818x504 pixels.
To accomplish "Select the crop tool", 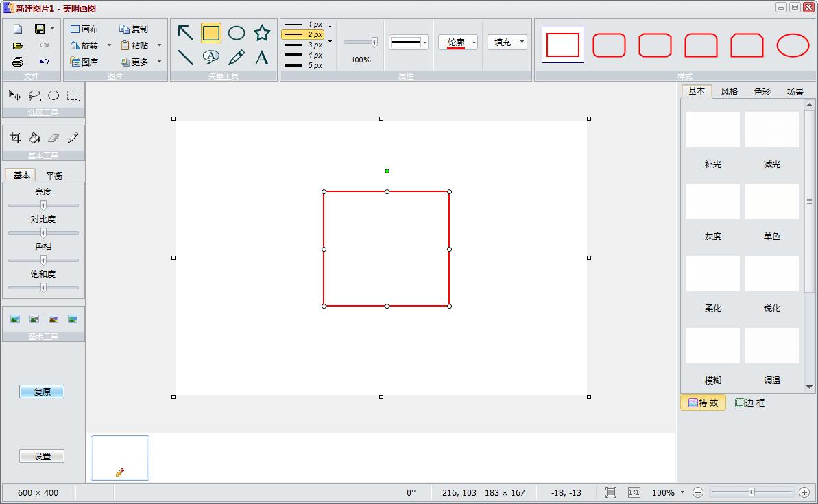I will click(15, 139).
